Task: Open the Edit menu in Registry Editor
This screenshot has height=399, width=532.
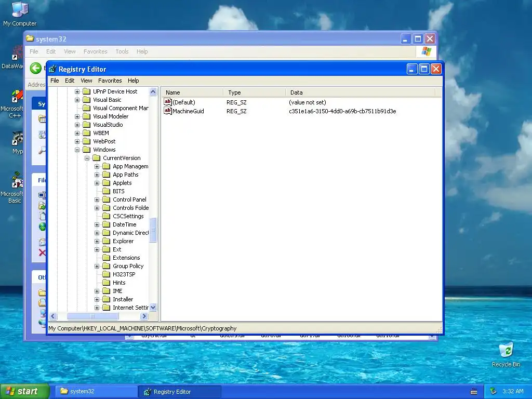Action: click(x=70, y=81)
